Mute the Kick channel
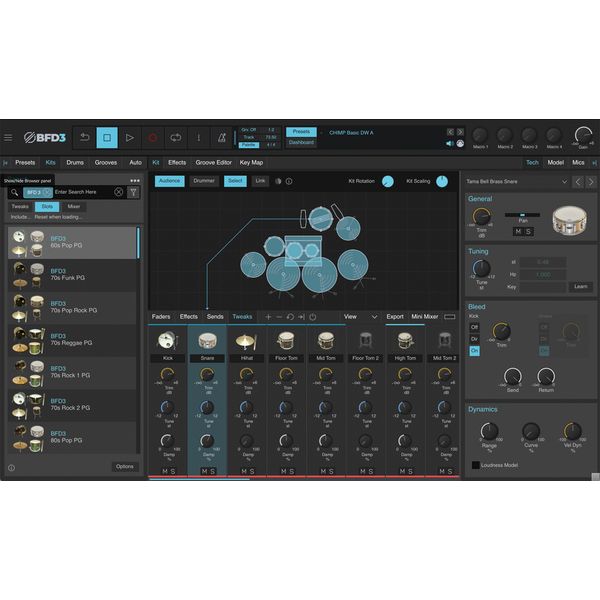The height and width of the screenshot is (600, 600). click(x=165, y=471)
